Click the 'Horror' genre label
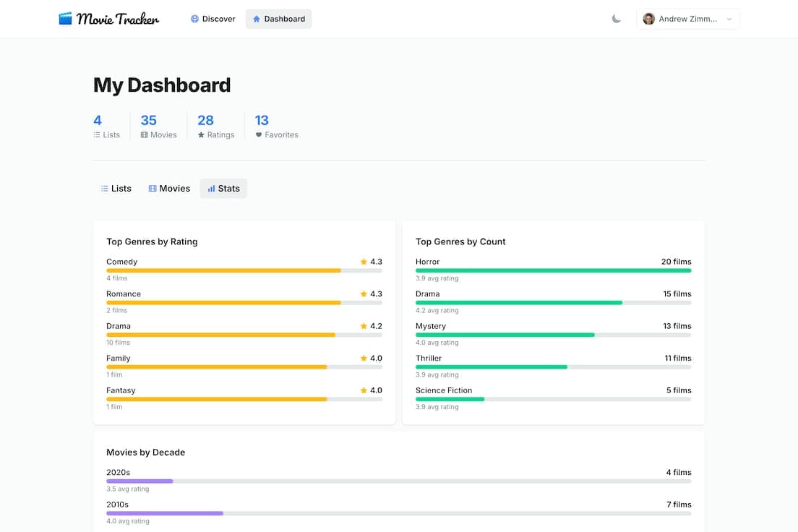Screen dimensions: 798x532 427,262
